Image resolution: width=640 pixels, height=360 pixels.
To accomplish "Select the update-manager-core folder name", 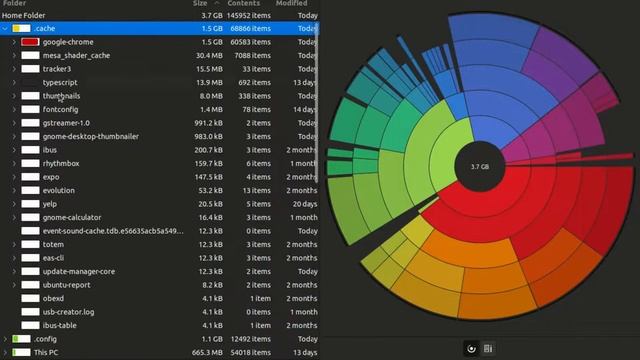I will click(x=79, y=271).
